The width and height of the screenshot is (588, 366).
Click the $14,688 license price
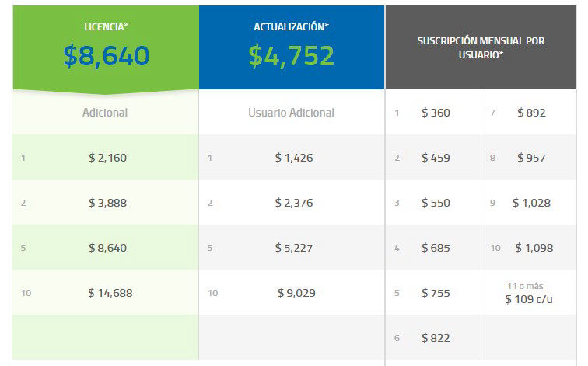pos(110,293)
